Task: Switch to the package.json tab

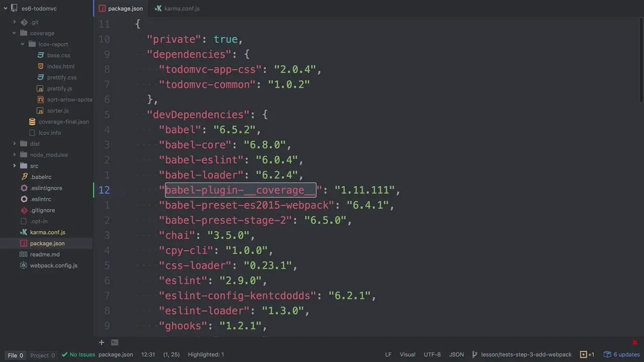Action: 121,9
